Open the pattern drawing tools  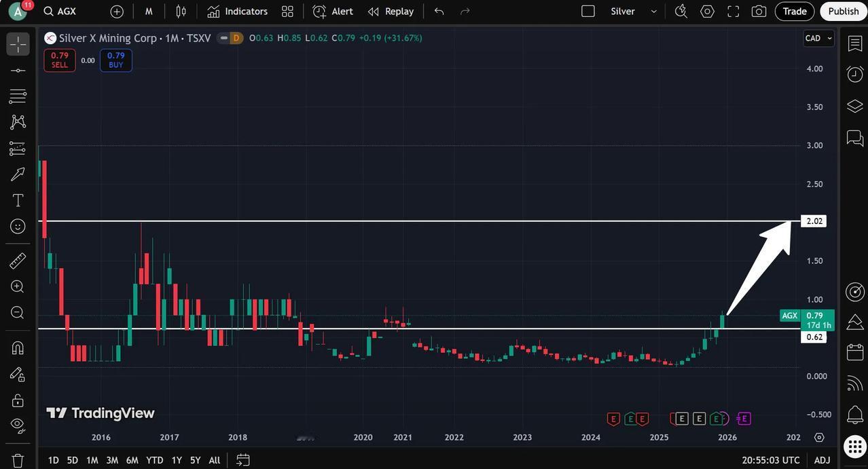click(x=18, y=122)
